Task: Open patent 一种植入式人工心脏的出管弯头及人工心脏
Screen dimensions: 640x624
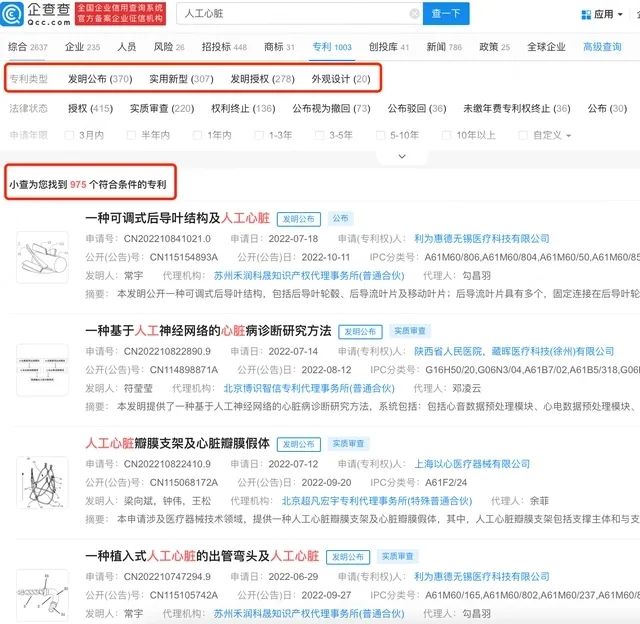Action: tap(202, 556)
